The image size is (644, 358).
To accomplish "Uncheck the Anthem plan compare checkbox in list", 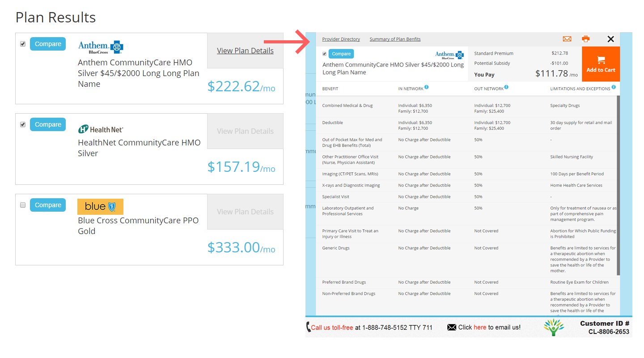I will (23, 44).
